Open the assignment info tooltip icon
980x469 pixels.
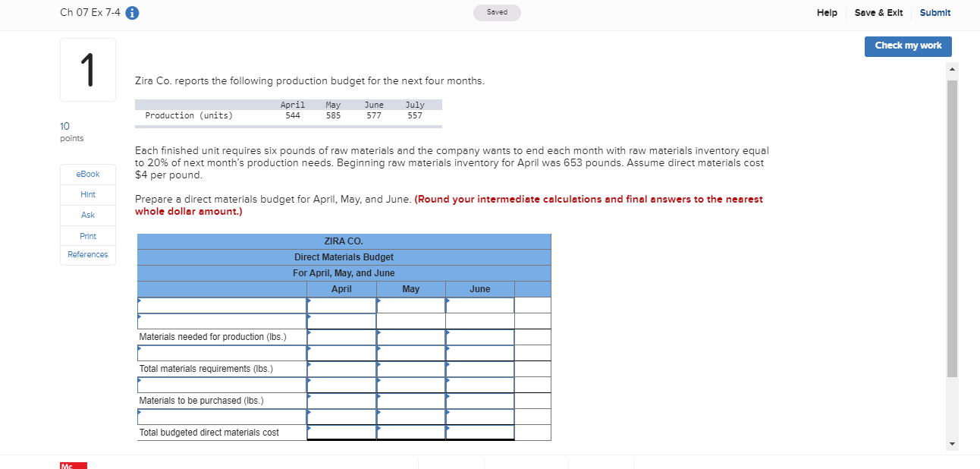[x=132, y=13]
